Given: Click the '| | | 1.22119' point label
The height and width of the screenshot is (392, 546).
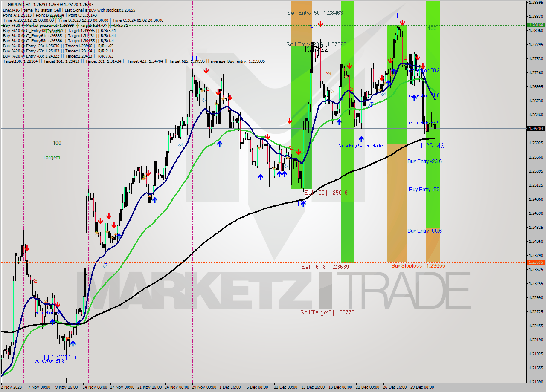Looking at the screenshot, I should pyautogui.click(x=58, y=357).
